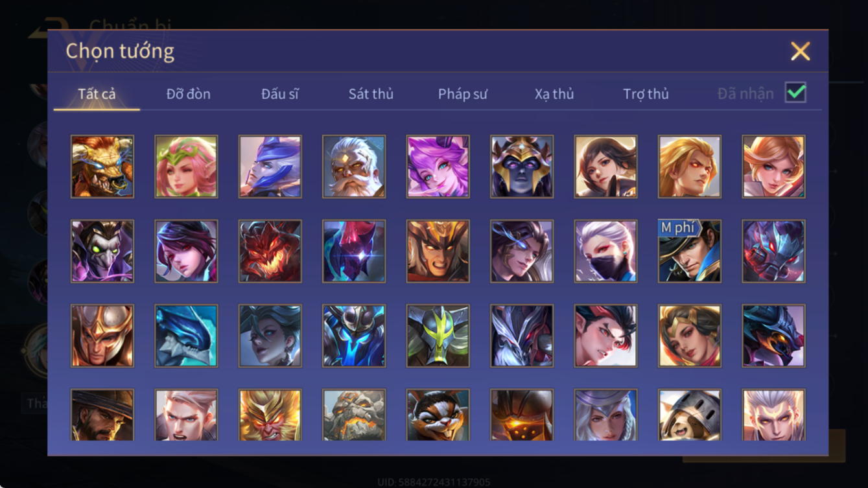
Task: Toggle the 'Đã nhận' checkbox
Action: pos(795,93)
